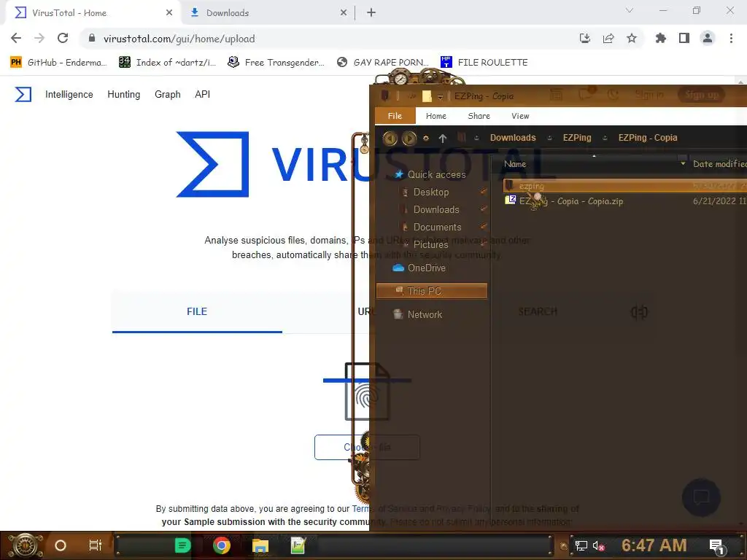Click the address bar URL field

(x=329, y=39)
